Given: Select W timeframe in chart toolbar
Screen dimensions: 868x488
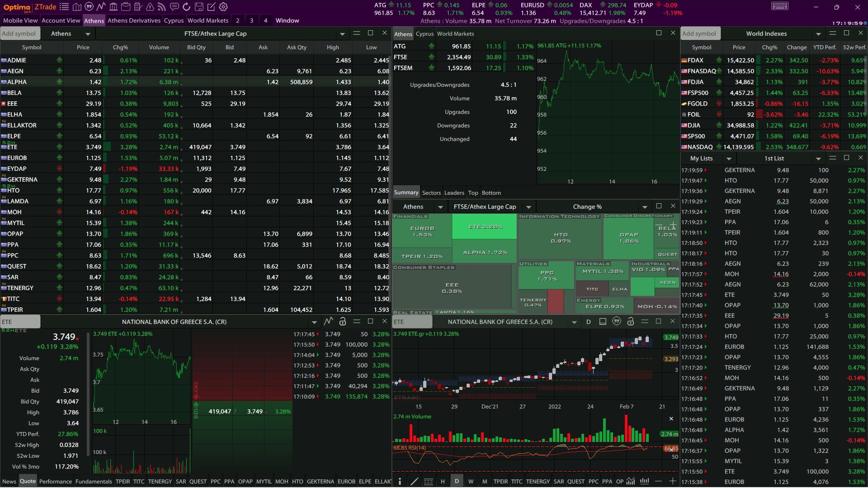Looking at the screenshot, I should tap(471, 481).
